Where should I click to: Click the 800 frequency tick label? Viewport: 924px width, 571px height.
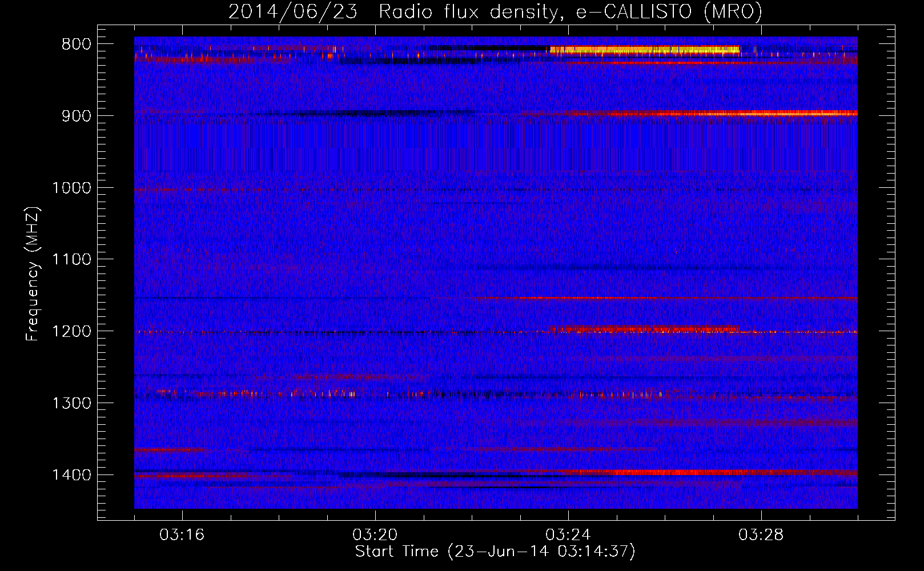click(x=77, y=45)
